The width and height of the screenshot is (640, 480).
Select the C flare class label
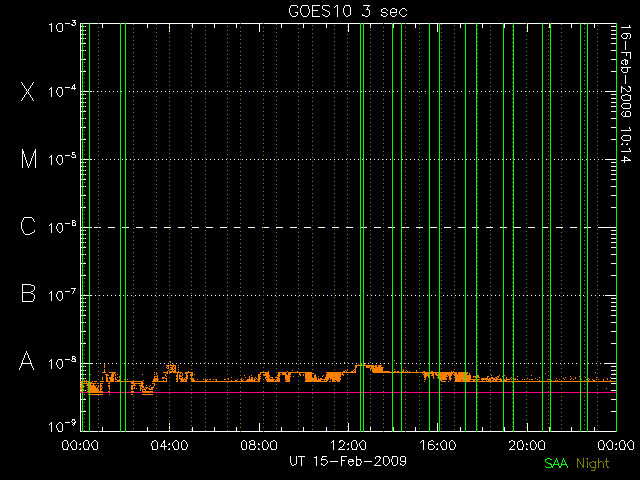click(28, 226)
